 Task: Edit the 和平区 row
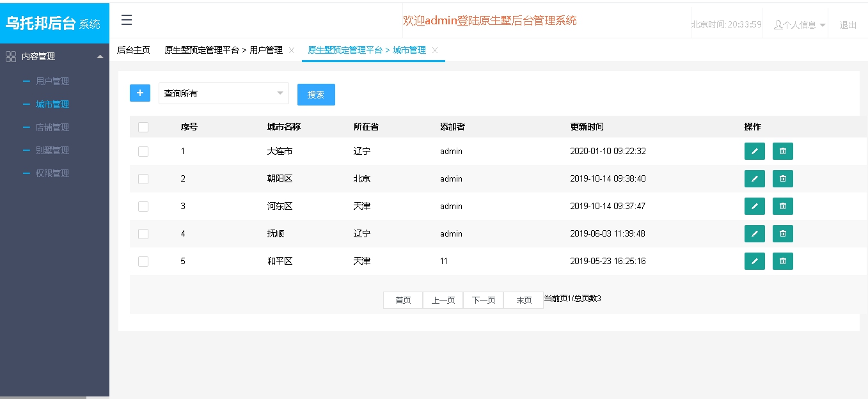[755, 261]
